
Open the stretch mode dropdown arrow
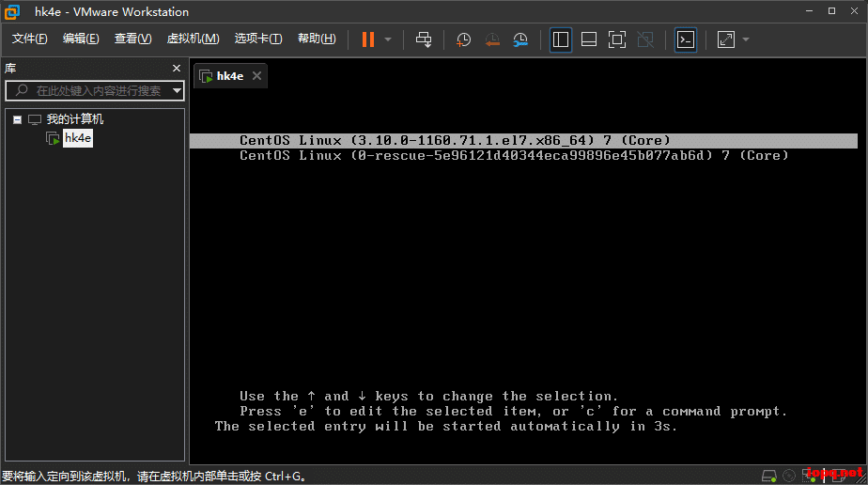[x=746, y=39]
